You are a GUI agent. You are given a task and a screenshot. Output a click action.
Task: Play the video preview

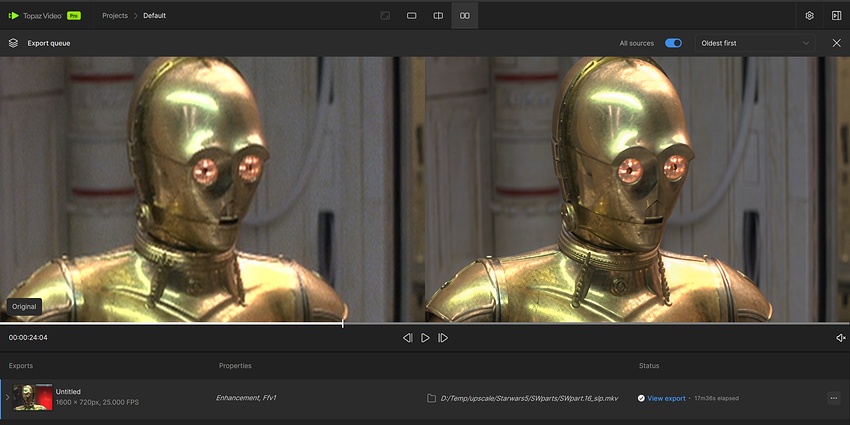coord(426,338)
